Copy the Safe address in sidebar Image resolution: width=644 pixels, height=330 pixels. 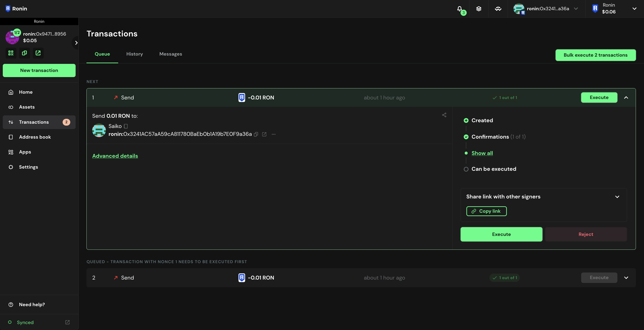[x=24, y=53]
